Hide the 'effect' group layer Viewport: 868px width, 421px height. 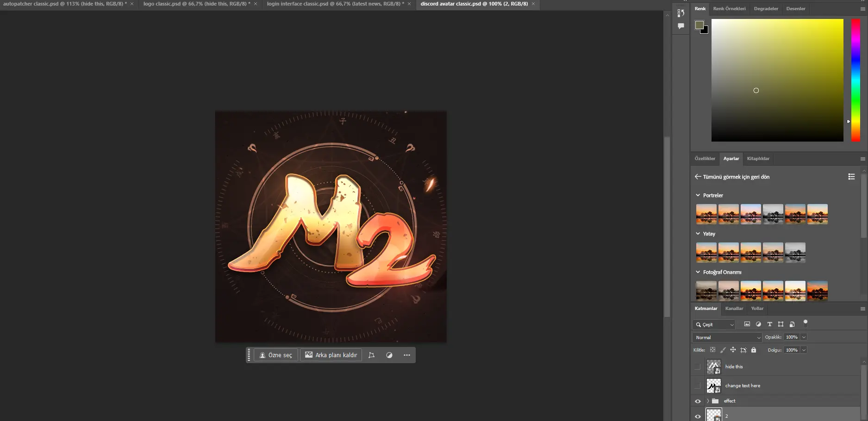coord(698,401)
